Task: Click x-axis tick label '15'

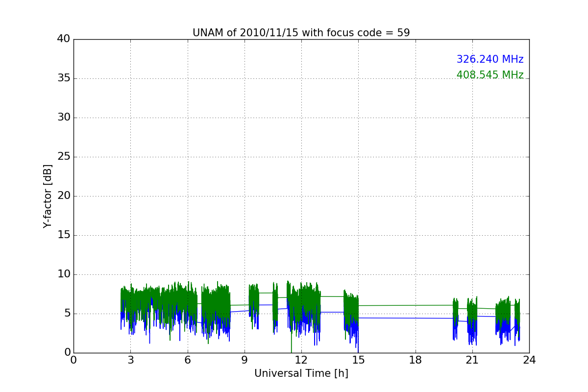Action: tap(358, 360)
